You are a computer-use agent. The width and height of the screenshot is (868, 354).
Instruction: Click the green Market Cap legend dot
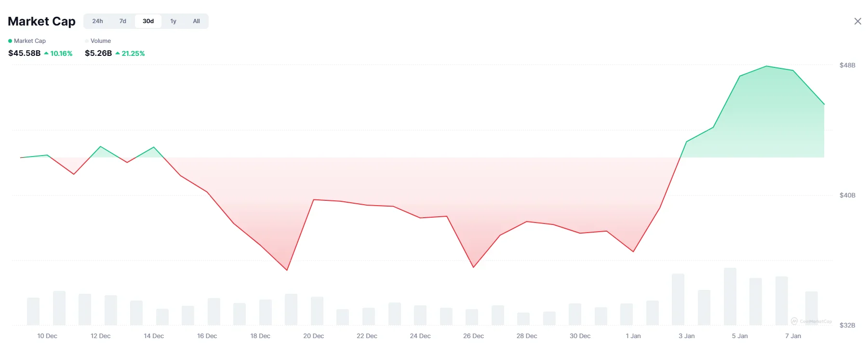tap(10, 41)
